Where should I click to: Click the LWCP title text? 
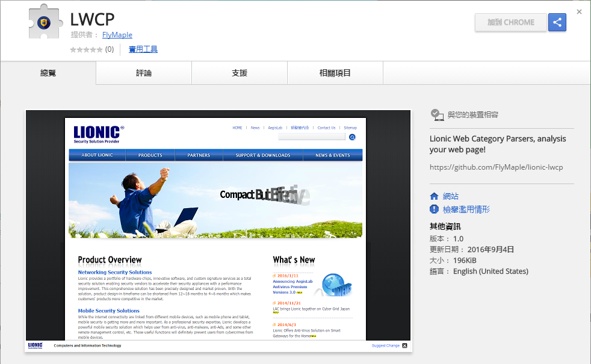(92, 20)
